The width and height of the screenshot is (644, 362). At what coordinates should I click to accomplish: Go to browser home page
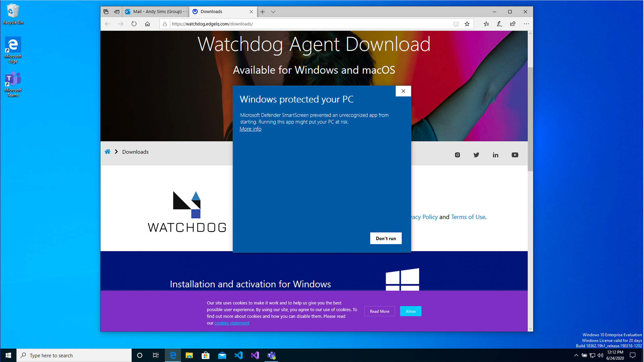click(x=147, y=24)
